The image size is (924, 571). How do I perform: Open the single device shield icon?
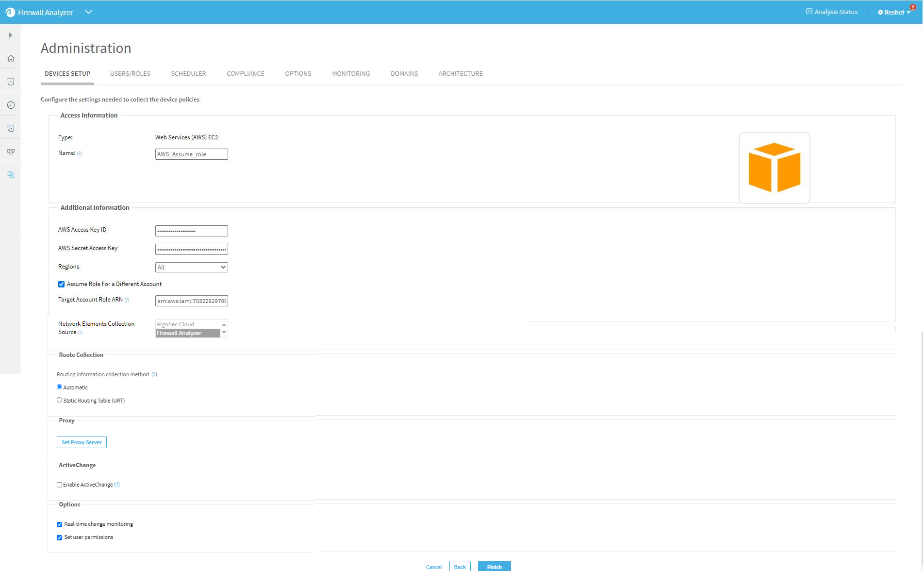pyautogui.click(x=11, y=82)
